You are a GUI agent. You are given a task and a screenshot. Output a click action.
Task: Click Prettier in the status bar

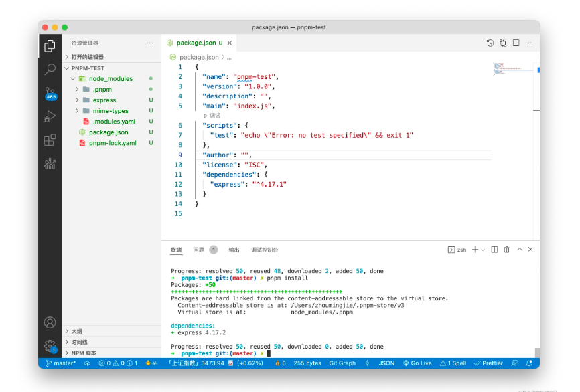(x=489, y=363)
